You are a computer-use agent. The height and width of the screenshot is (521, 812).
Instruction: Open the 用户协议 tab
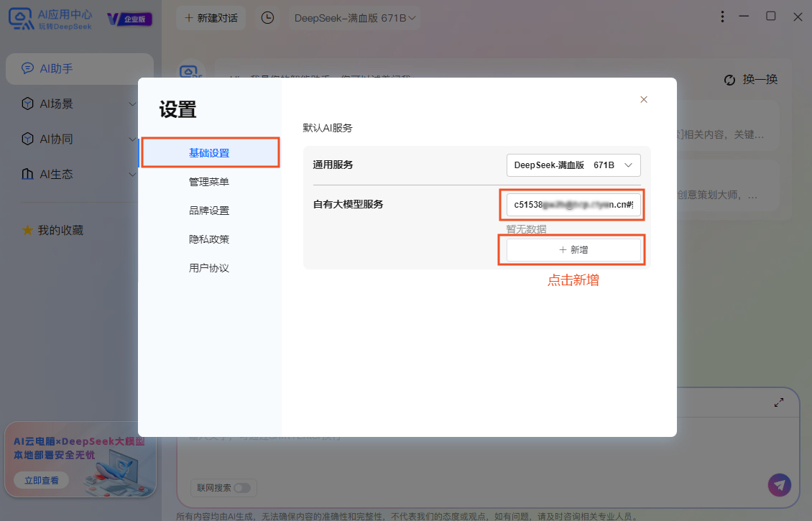pos(210,268)
